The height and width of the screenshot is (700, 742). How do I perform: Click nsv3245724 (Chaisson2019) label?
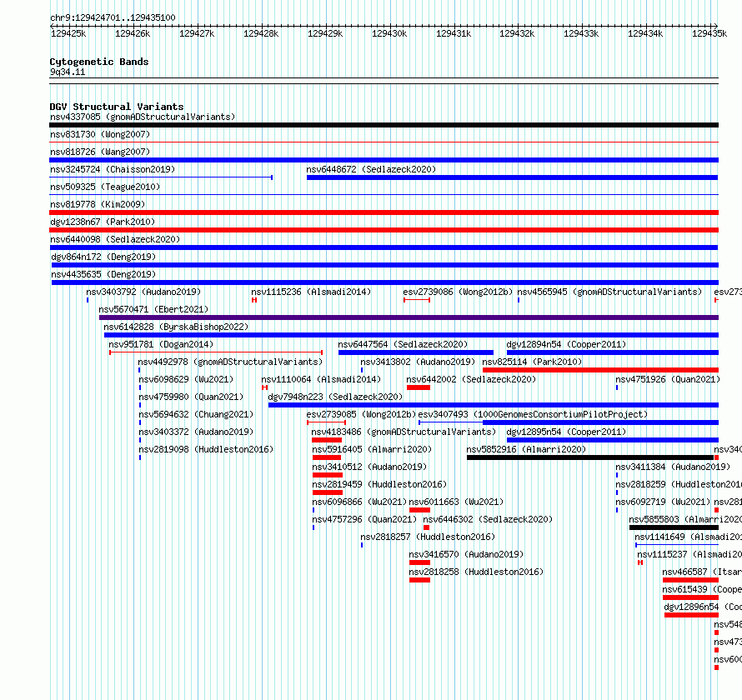113,169
